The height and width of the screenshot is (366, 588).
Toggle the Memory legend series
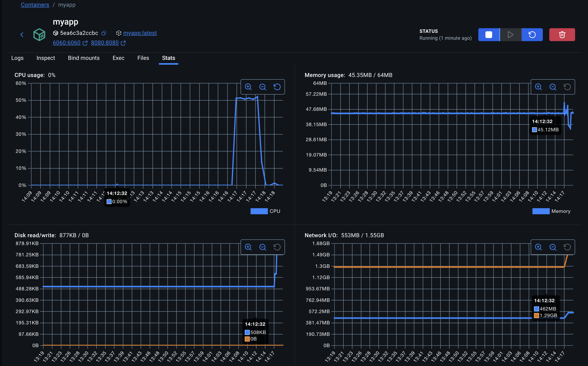pos(551,211)
